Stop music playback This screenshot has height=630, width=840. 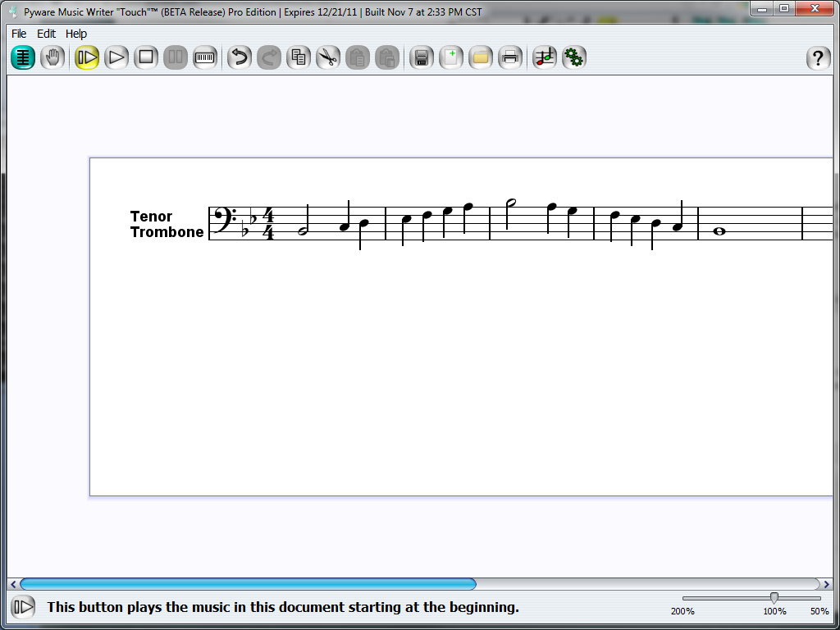[146, 57]
